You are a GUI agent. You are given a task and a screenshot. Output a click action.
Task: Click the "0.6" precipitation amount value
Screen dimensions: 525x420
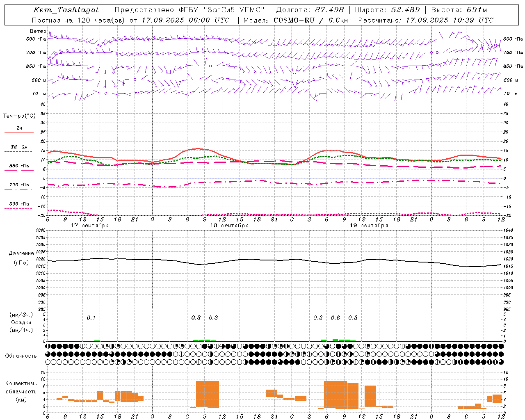[x=336, y=317]
